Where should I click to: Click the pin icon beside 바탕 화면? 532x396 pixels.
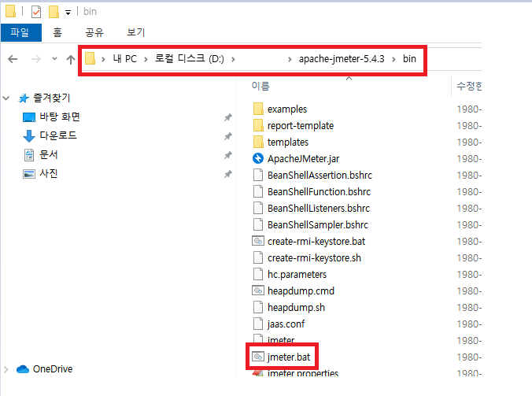tap(228, 117)
